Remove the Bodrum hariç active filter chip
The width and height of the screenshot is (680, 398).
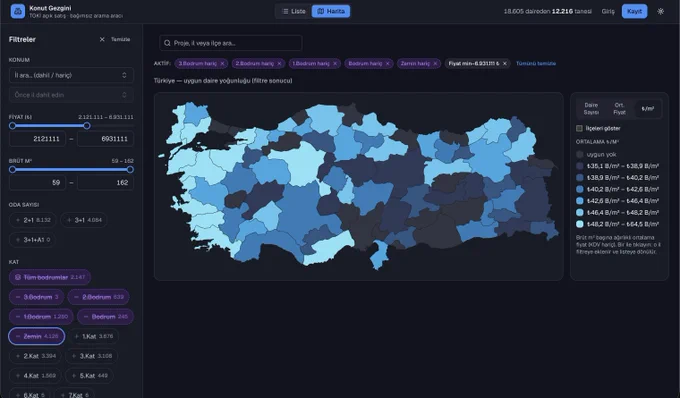pos(387,64)
